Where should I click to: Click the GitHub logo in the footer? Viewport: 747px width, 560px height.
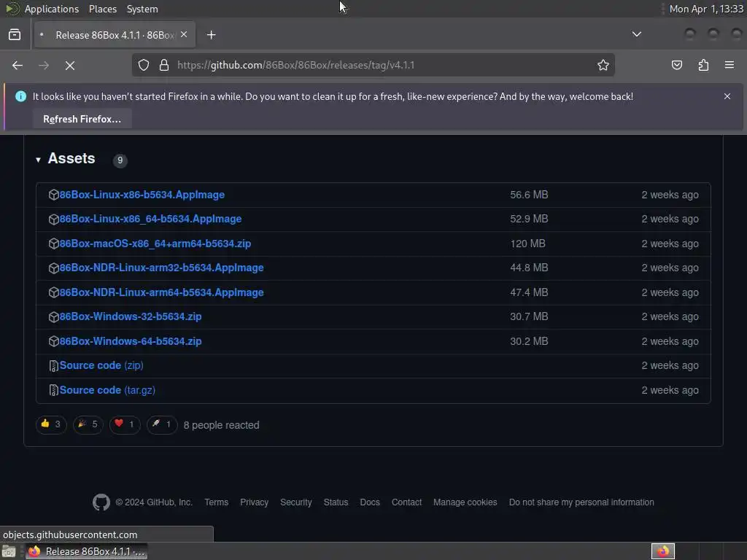click(101, 502)
